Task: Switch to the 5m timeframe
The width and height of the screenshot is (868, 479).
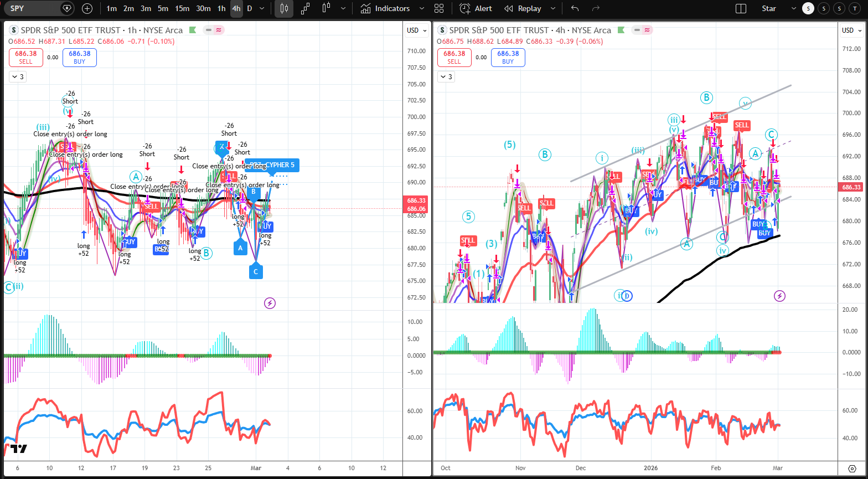Action: point(163,8)
